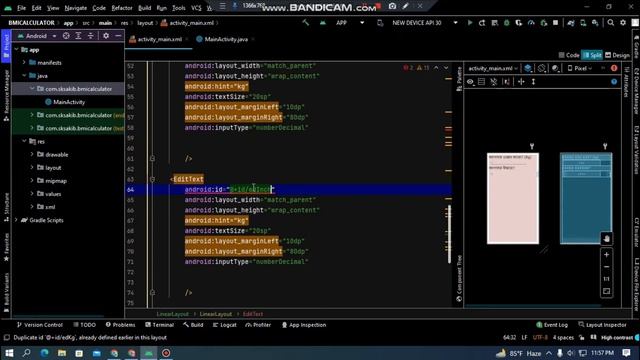Toggle view options eye icon in design toolbar
The height and width of the screenshot is (360, 640).
click(x=470, y=82)
